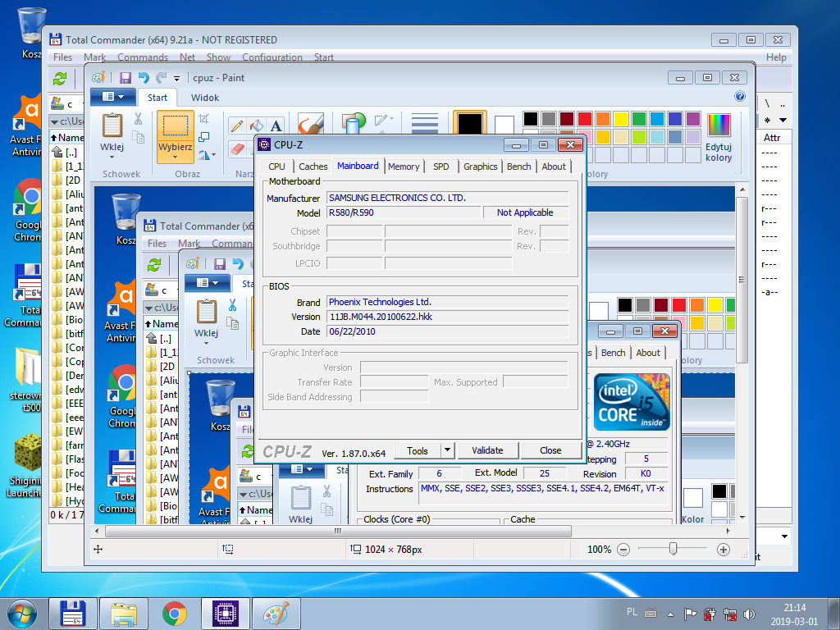Show hidden system tray icons

coord(670,614)
